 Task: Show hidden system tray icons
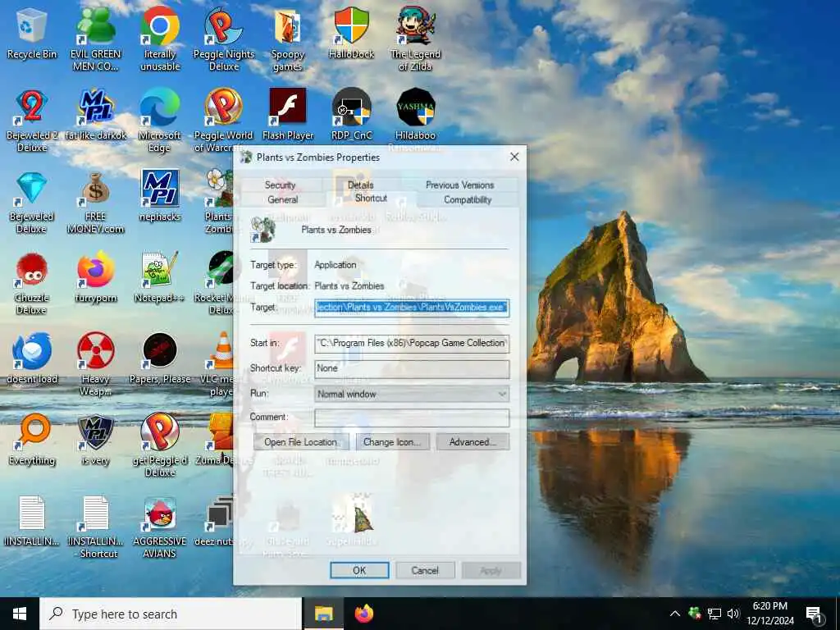[x=675, y=614]
